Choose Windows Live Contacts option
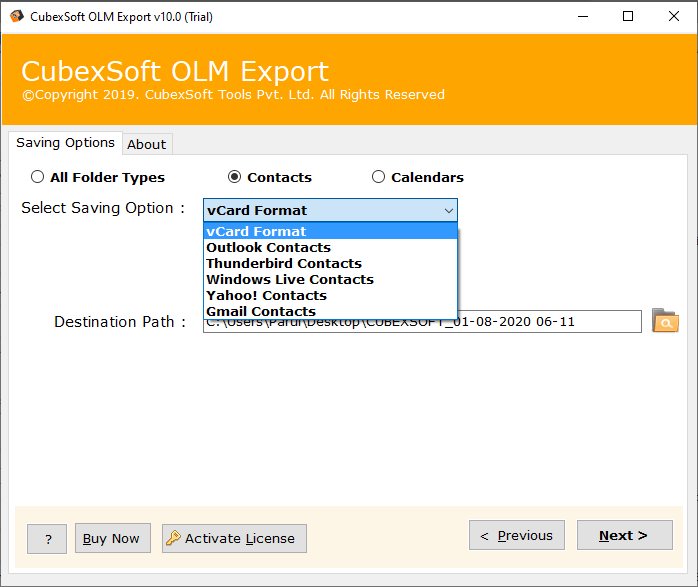 click(330, 279)
